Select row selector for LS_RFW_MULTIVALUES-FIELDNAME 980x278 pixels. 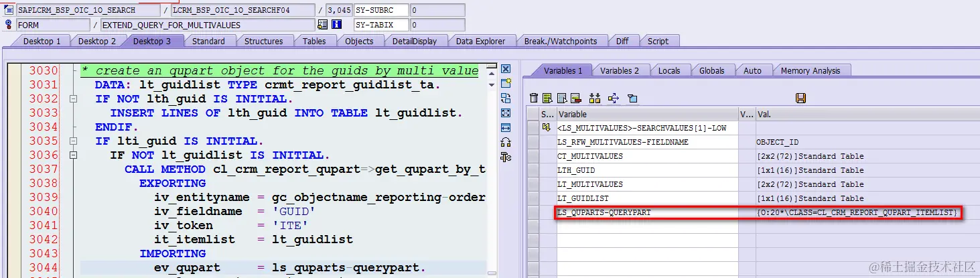[x=533, y=142]
